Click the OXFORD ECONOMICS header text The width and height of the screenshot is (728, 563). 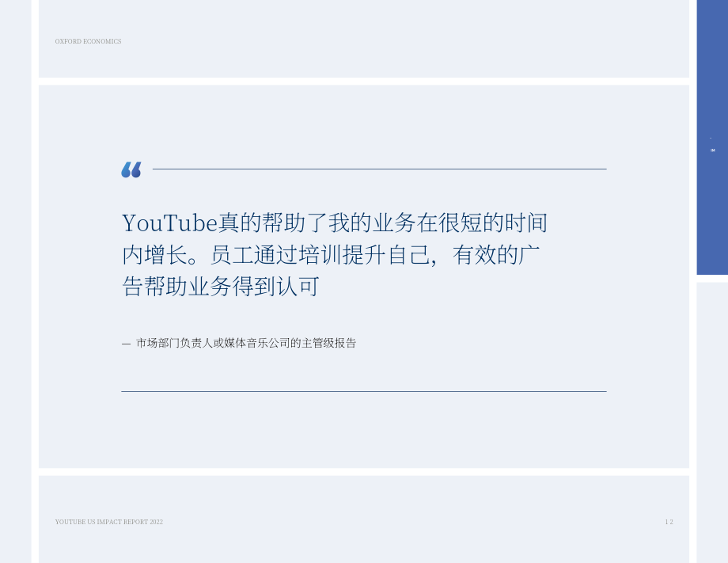(88, 41)
